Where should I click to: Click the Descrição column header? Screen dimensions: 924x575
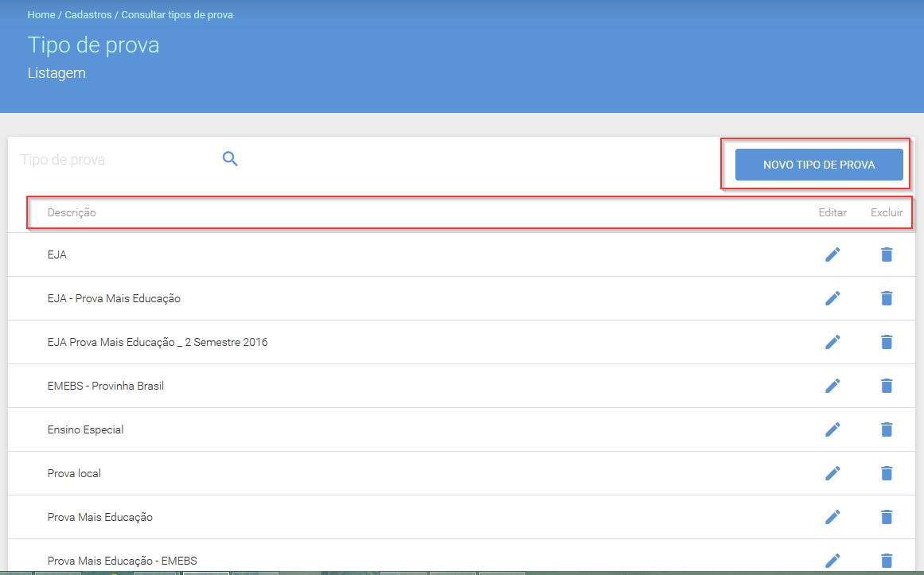72,212
